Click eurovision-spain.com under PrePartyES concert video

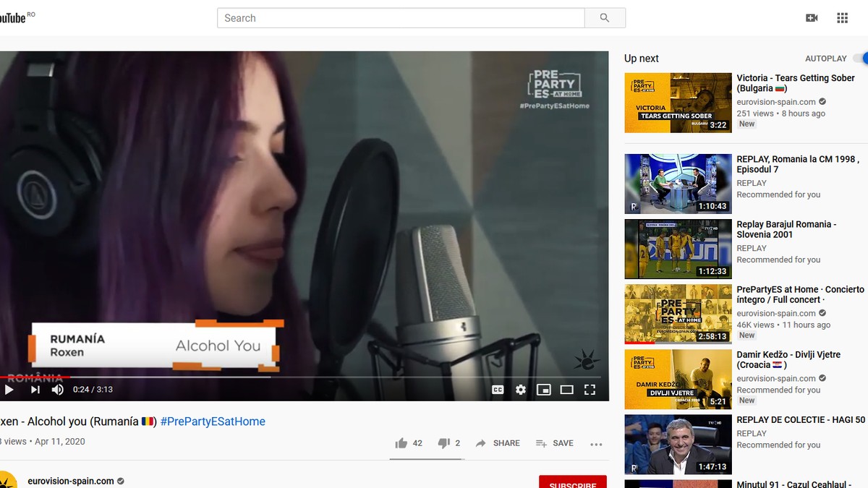point(776,313)
